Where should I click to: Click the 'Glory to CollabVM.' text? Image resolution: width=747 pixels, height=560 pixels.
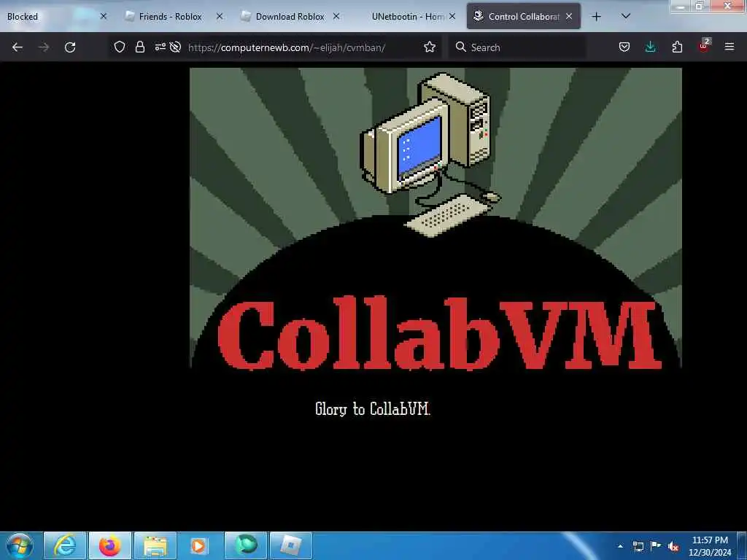[373, 408]
